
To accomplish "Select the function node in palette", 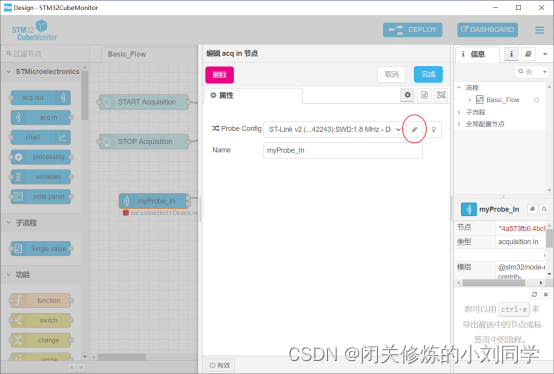I will pyautogui.click(x=41, y=301).
